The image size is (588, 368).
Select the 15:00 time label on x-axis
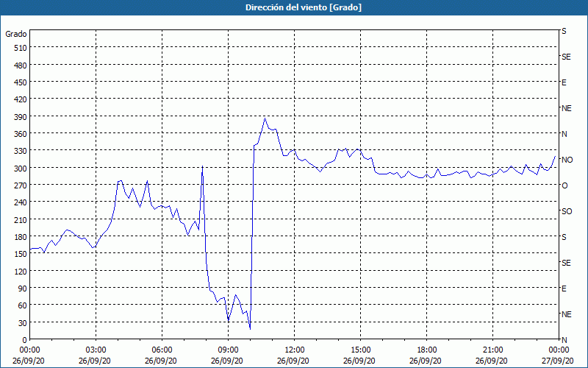[x=360, y=350]
